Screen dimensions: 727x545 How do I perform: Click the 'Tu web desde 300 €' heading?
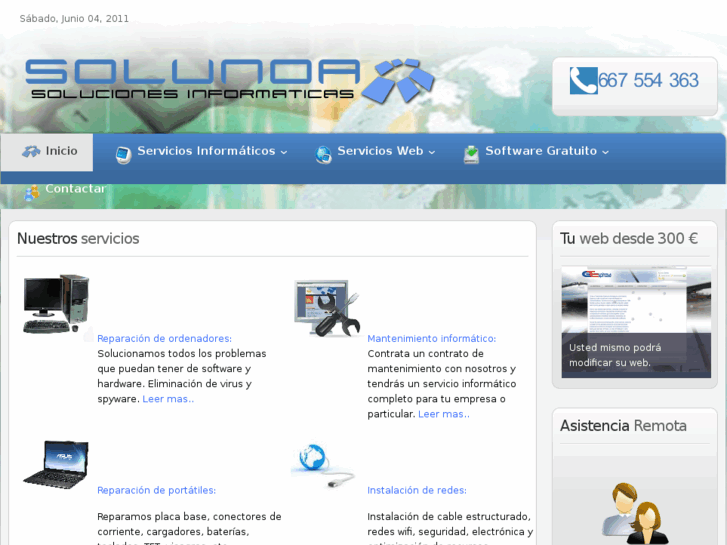coord(629,238)
